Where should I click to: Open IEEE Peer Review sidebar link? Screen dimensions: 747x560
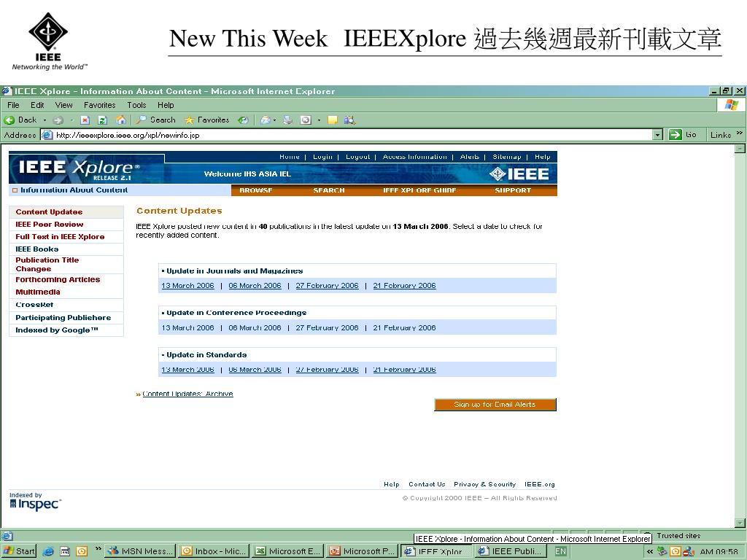(50, 225)
